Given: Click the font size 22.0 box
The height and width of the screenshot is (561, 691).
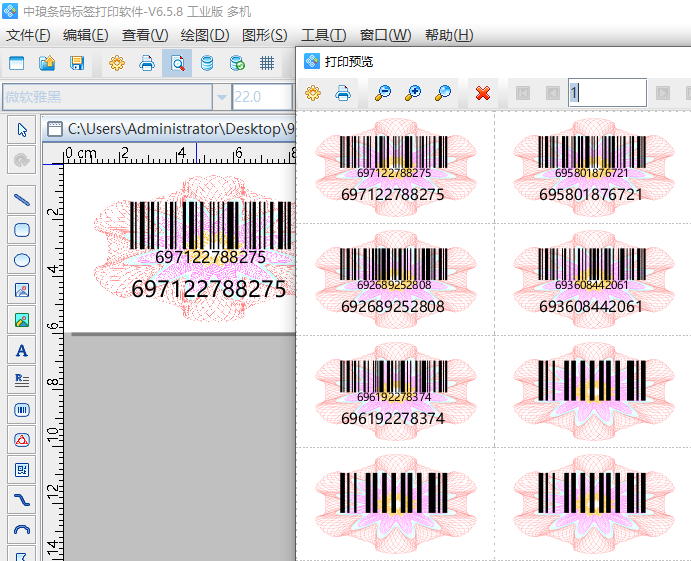Looking at the screenshot, I should (260, 97).
